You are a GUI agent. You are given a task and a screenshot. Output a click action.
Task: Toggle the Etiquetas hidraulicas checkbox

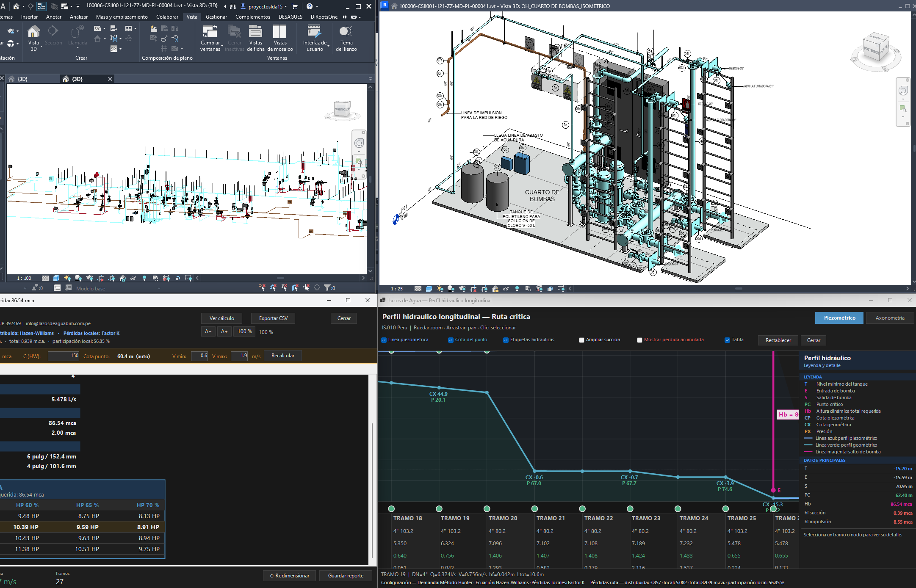click(506, 340)
